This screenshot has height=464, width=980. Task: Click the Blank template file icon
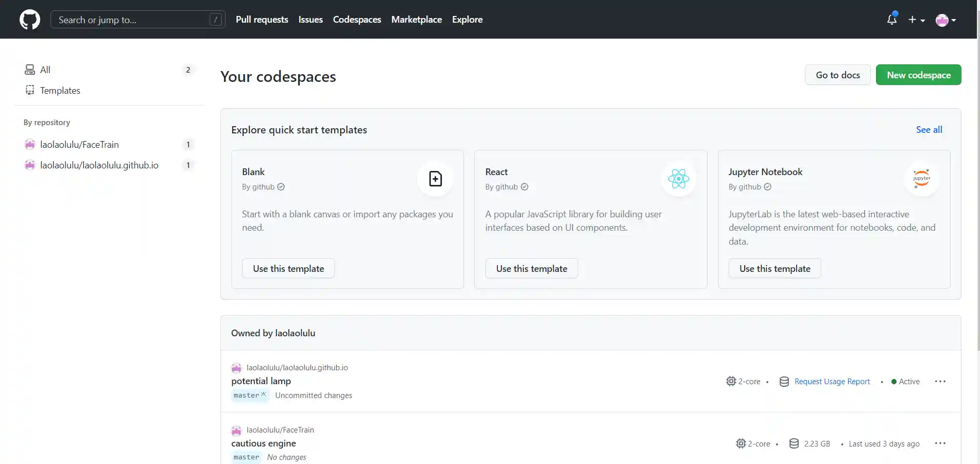click(435, 179)
